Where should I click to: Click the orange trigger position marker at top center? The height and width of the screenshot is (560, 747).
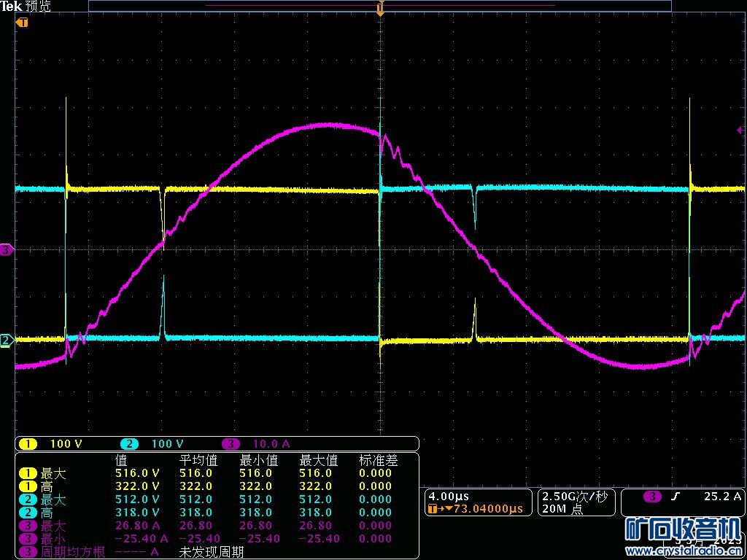379,9
